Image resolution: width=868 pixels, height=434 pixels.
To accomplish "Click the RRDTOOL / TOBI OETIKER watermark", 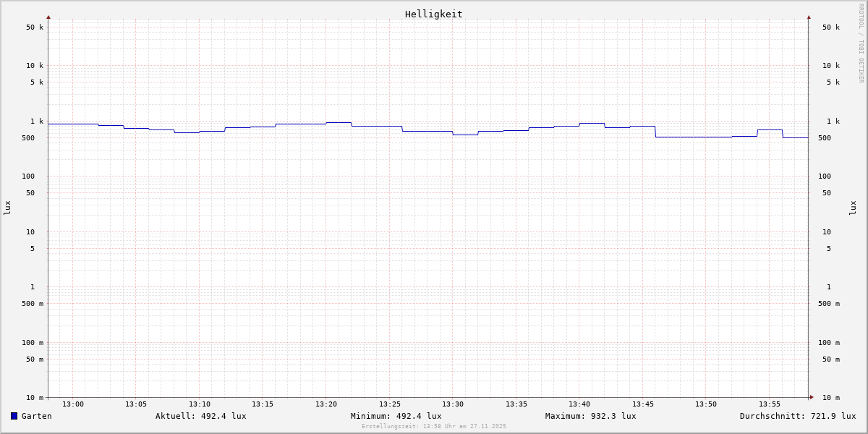I will click(x=861, y=43).
